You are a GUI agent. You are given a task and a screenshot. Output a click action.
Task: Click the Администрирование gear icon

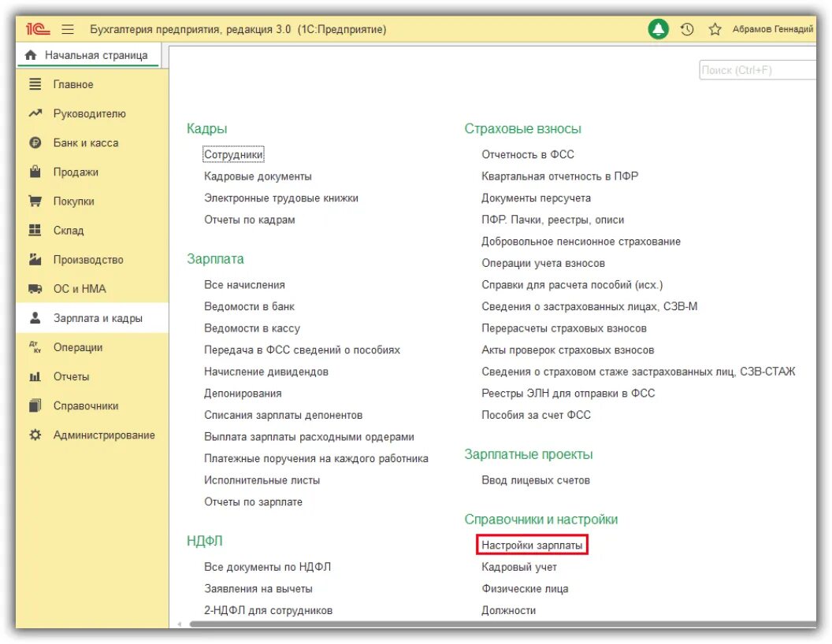point(35,435)
